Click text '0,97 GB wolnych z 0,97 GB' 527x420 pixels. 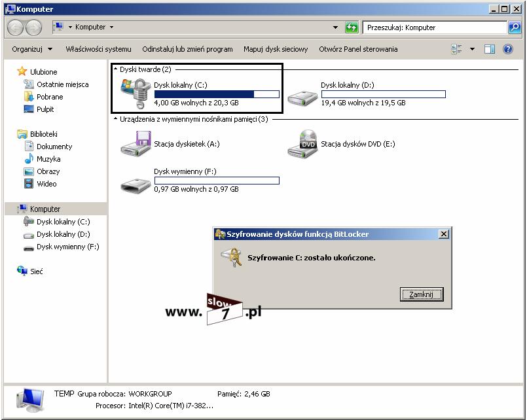[x=196, y=189]
